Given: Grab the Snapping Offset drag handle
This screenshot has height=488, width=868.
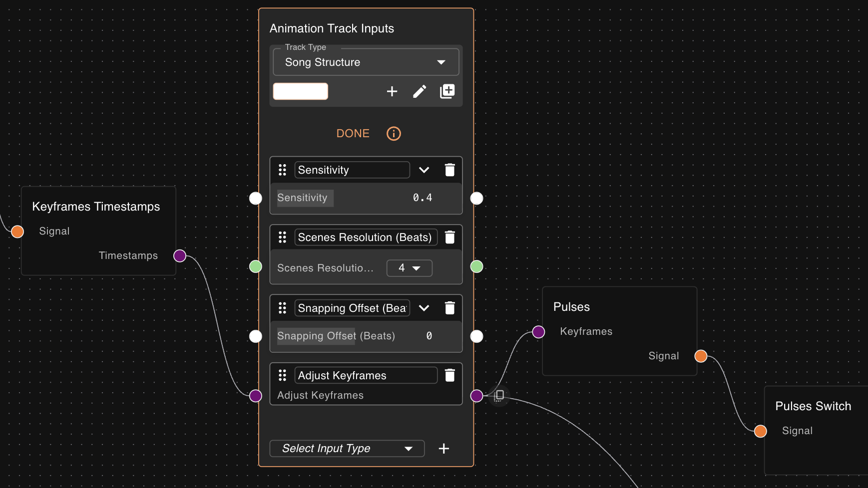Looking at the screenshot, I should 283,308.
